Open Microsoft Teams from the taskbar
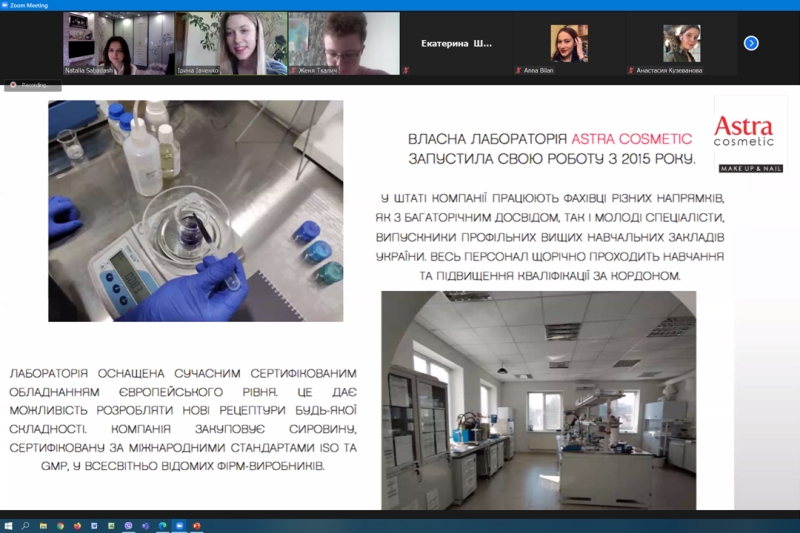800x533 pixels. click(x=145, y=526)
